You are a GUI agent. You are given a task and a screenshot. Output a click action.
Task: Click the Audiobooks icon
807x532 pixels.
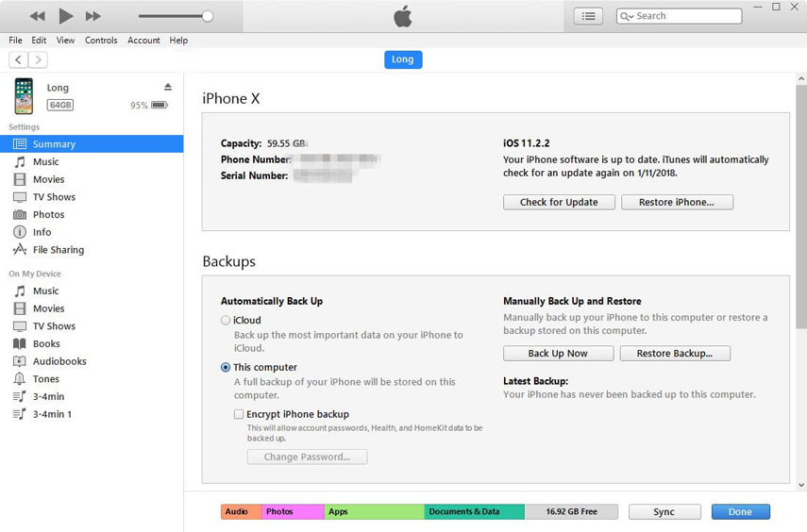coord(20,361)
